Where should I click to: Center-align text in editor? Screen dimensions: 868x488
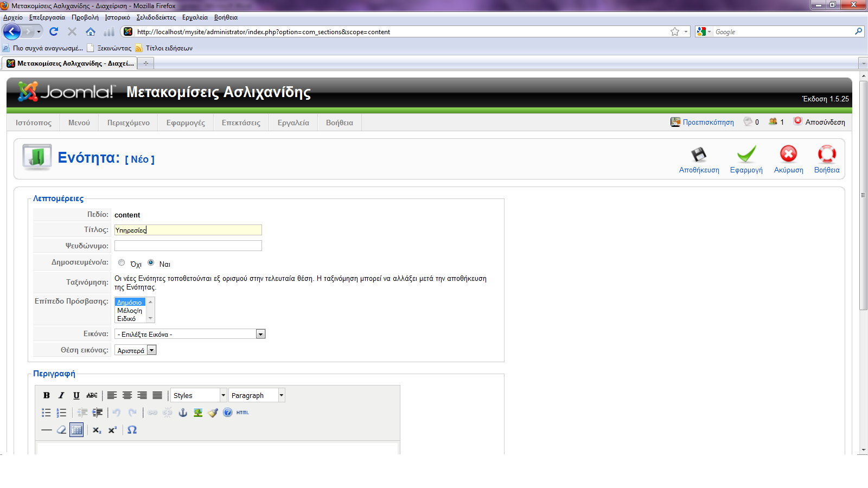(x=127, y=395)
